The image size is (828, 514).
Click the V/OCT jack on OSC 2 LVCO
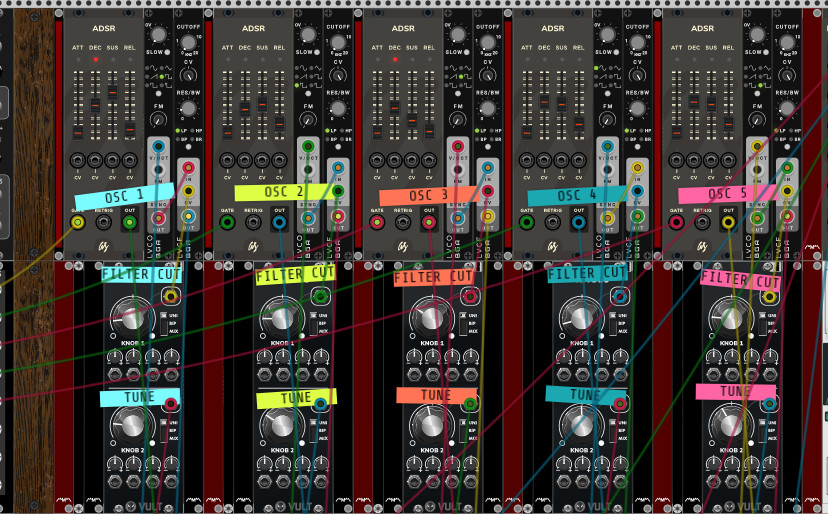[308, 146]
